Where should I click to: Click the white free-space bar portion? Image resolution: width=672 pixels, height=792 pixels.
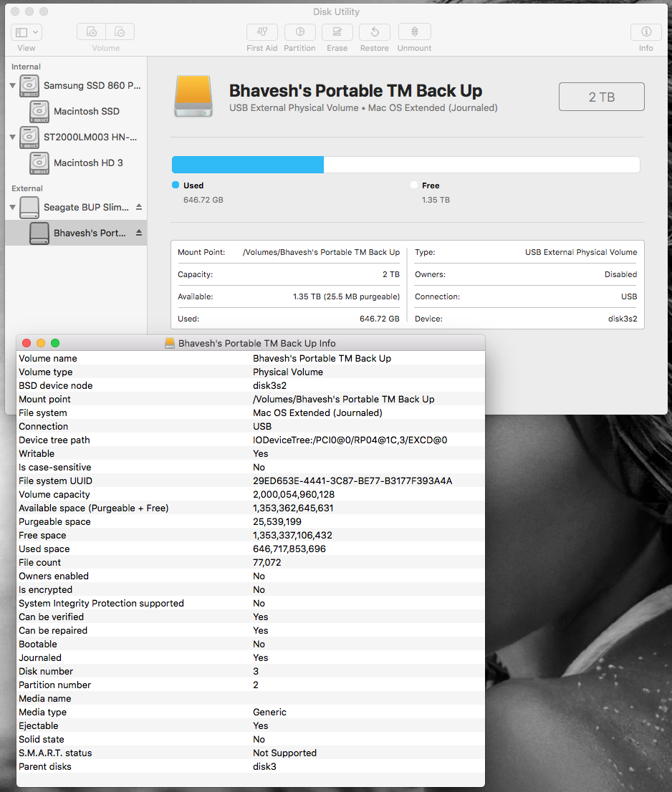click(481, 165)
